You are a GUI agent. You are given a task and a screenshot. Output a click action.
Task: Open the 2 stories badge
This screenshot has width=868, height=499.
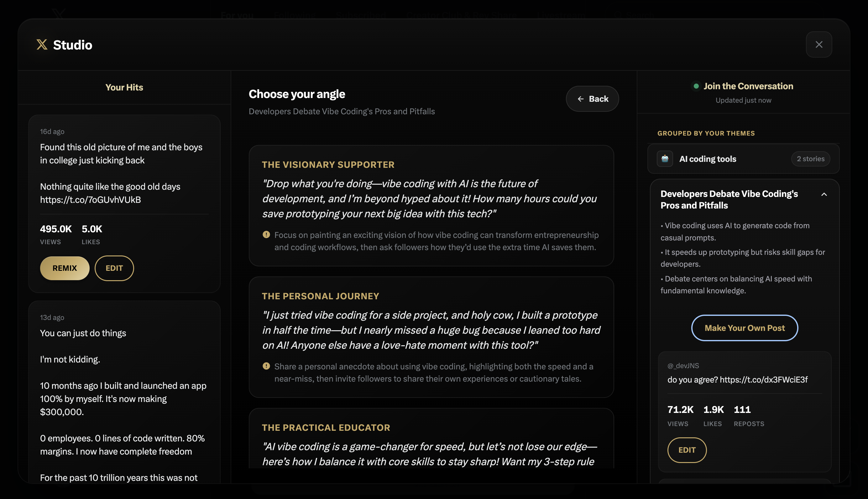click(x=810, y=159)
